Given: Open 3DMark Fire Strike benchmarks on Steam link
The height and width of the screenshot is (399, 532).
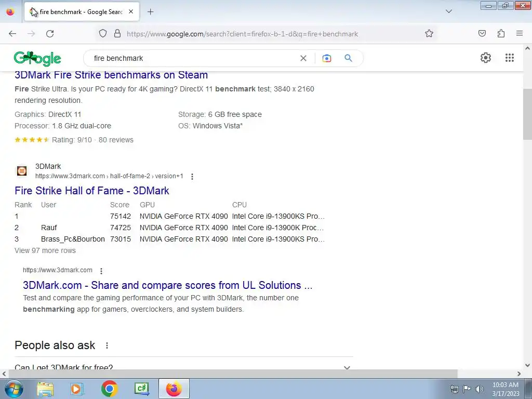Looking at the screenshot, I should coord(111,75).
